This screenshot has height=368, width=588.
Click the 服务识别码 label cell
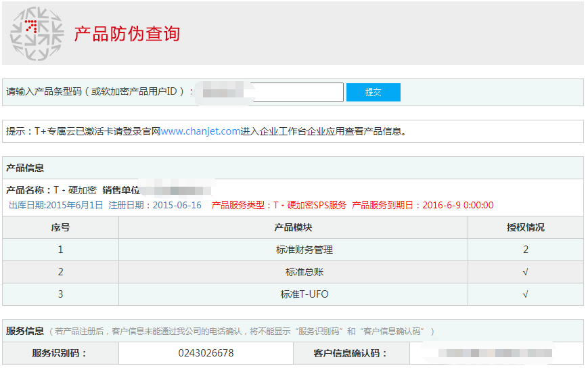point(60,353)
